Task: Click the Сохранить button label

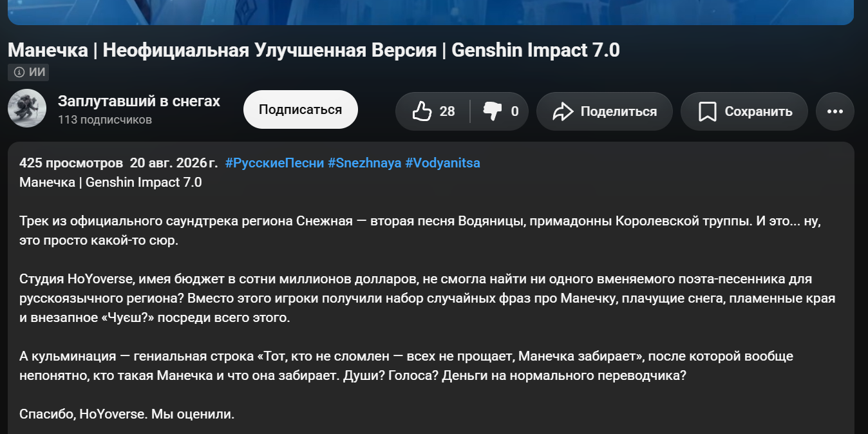Action: click(759, 111)
